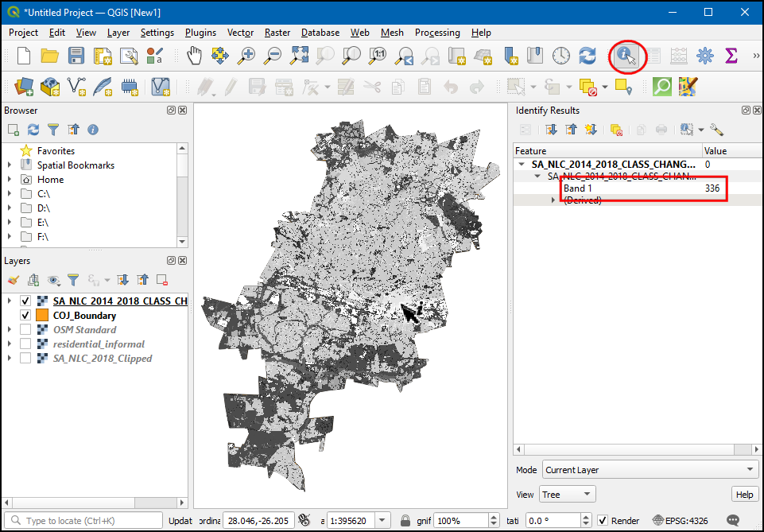The height and width of the screenshot is (532, 764).
Task: Open the View dropdown set to Tree
Action: point(567,495)
